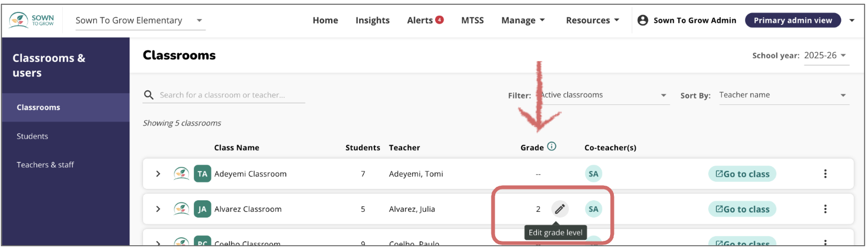Click the pencil edit grade level icon
The image size is (868, 249).
click(560, 209)
